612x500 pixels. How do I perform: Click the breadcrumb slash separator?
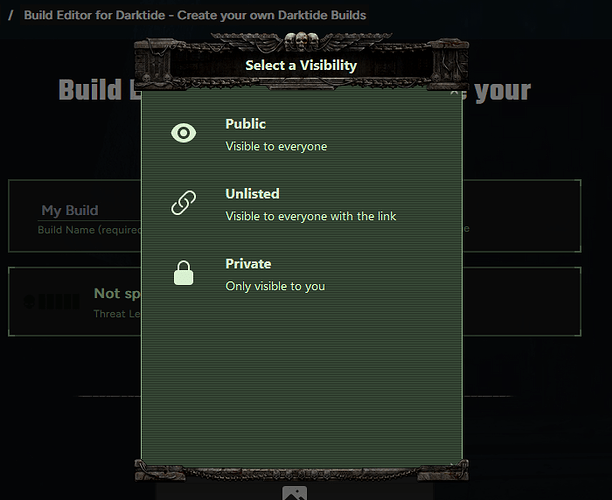point(11,15)
